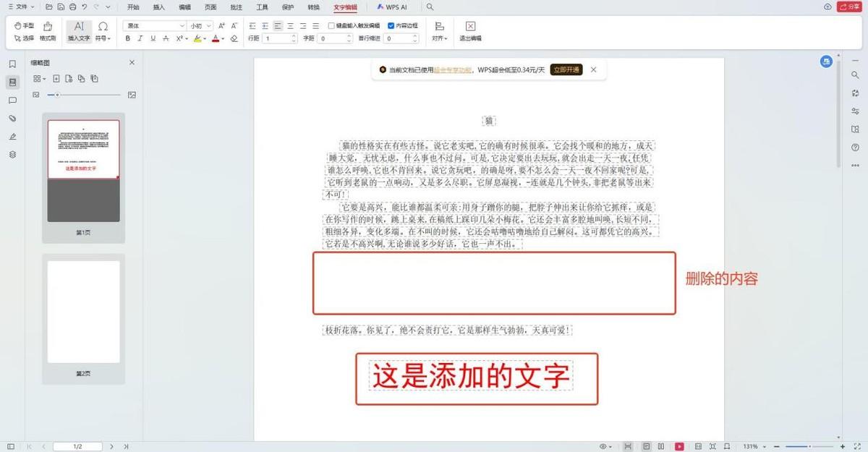Click the red play slideshow button
The height and width of the screenshot is (452, 868).
click(x=679, y=446)
